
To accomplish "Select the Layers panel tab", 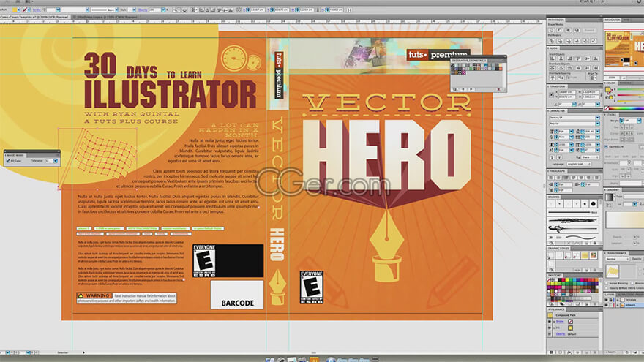I will (610, 295).
